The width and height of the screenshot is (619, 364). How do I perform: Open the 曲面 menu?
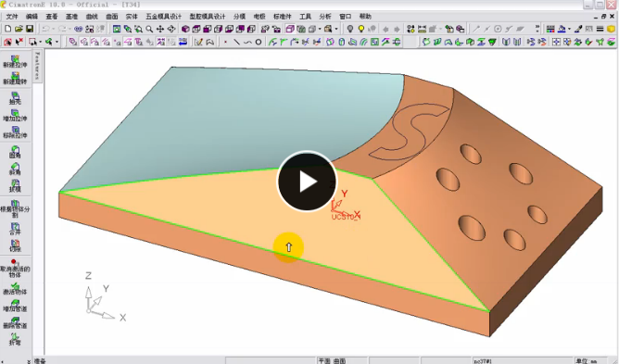point(112,16)
